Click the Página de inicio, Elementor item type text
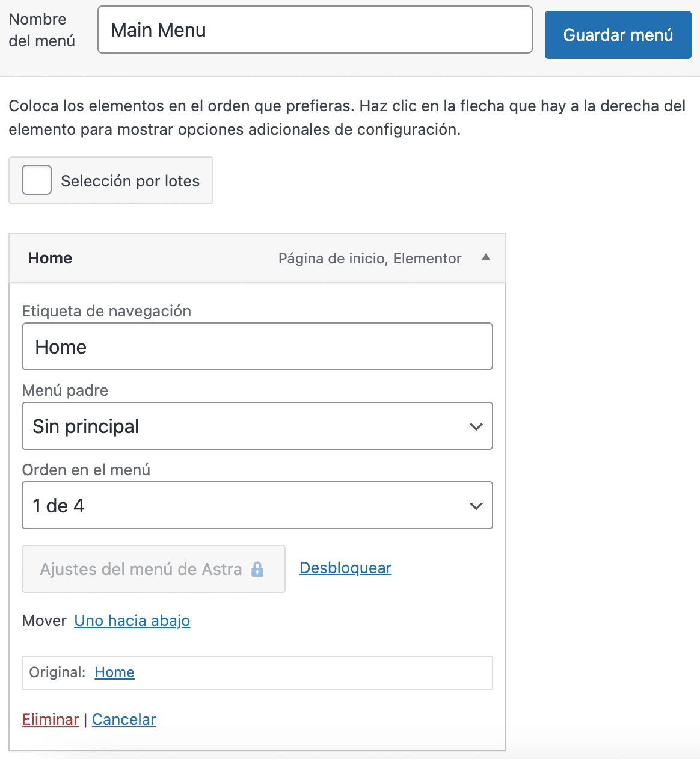 click(369, 259)
